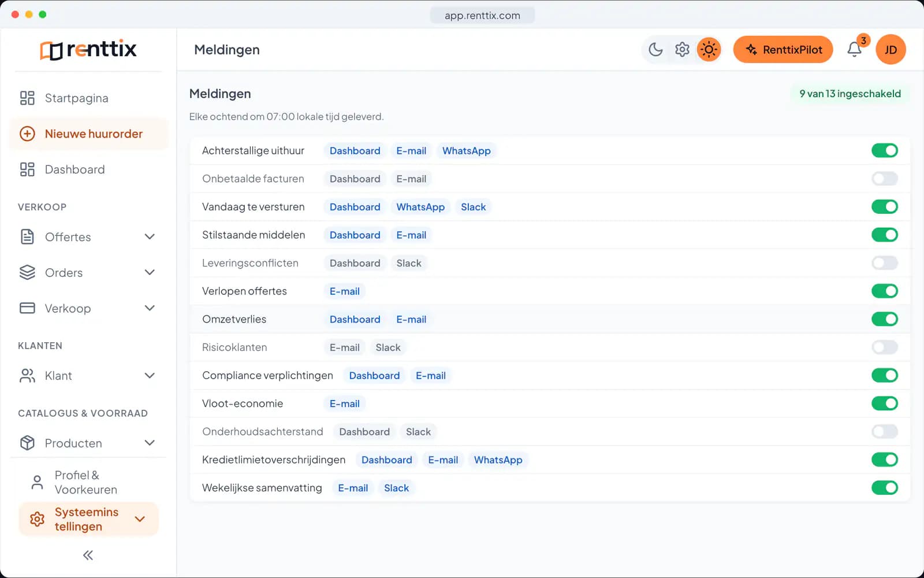Expand the Producten submenu chevron
The image size is (924, 578).
150,443
